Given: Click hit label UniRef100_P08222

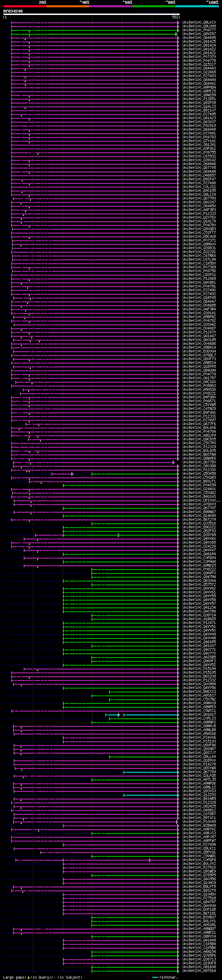Looking at the screenshot, I should pos(199,569).
